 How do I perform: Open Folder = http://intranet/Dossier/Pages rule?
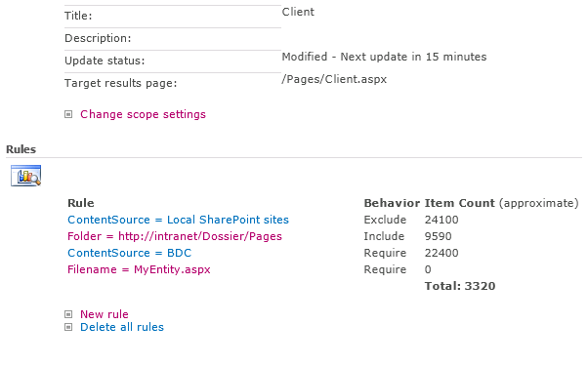[175, 236]
